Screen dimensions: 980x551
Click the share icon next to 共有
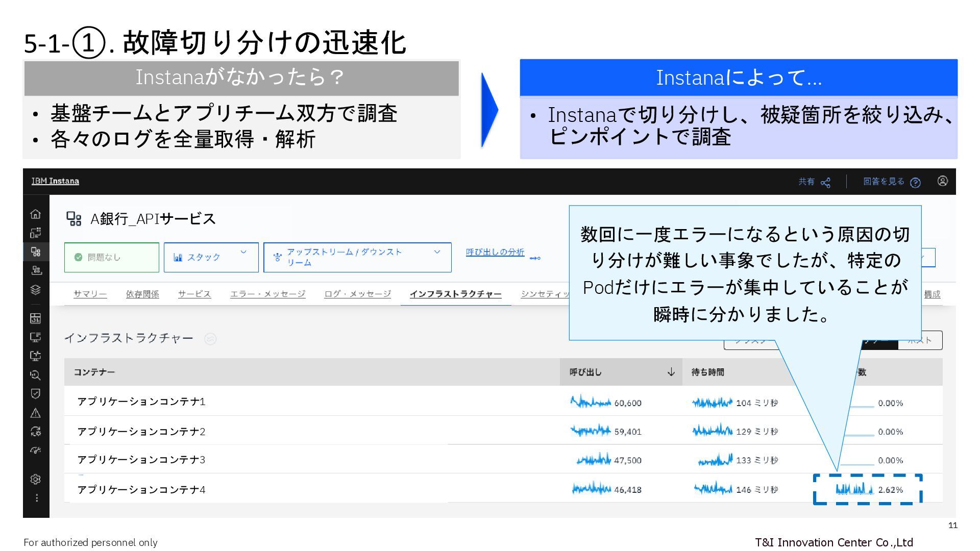coord(825,182)
